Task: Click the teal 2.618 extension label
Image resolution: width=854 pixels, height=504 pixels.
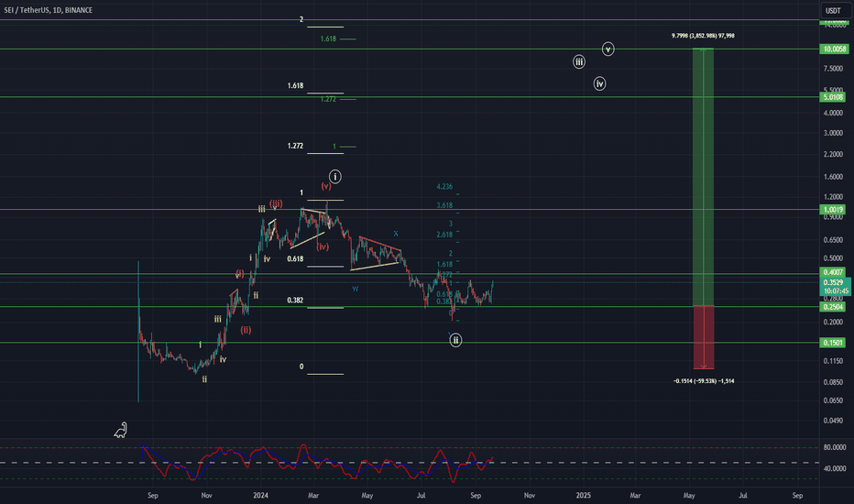Action: tap(444, 235)
